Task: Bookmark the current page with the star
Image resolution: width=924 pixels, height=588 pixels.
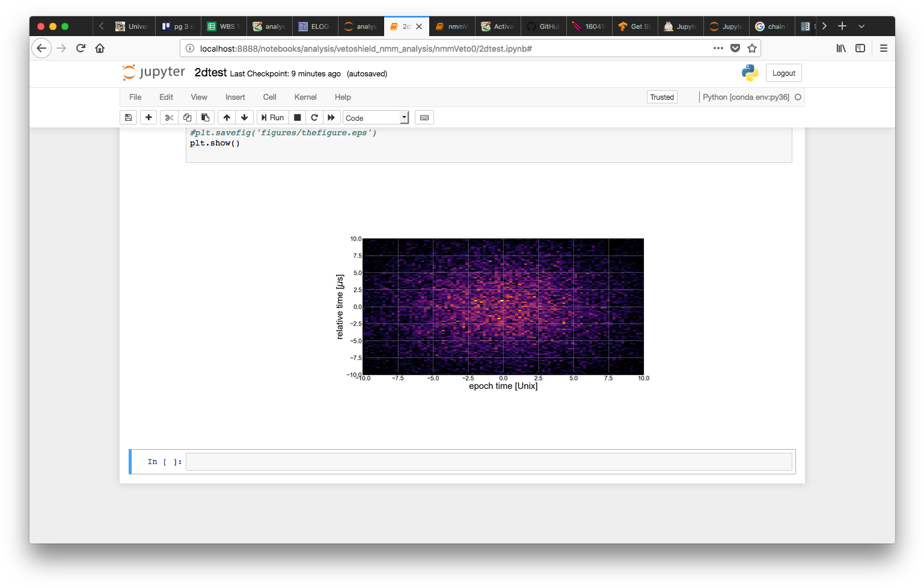Action: [x=752, y=47]
